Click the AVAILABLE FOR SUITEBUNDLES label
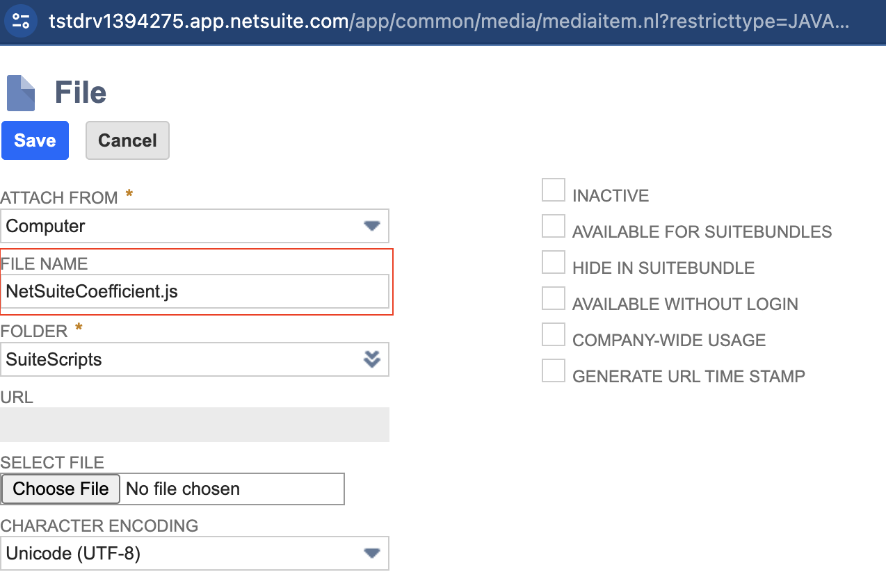The width and height of the screenshot is (886, 588). pyautogui.click(x=702, y=232)
